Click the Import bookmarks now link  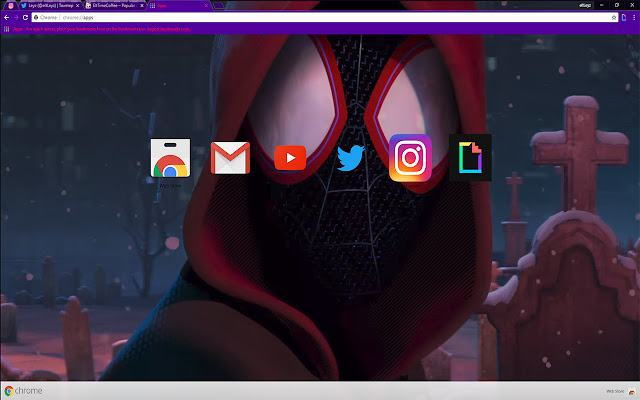tap(169, 29)
